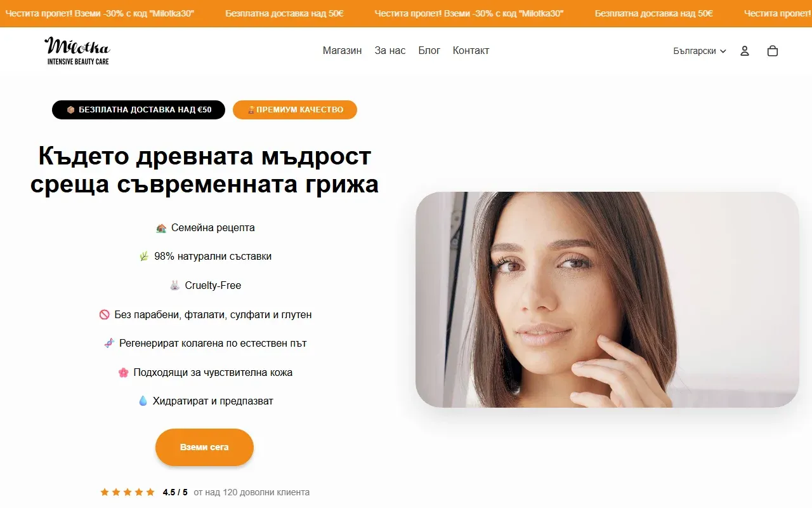Click the house emoji beside Семейна рецепта
Screen dimensions: 812x508
(x=161, y=227)
